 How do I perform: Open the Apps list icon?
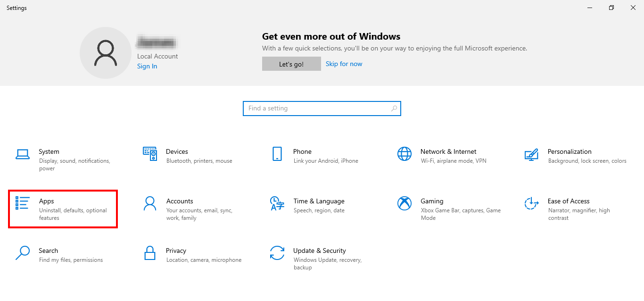pyautogui.click(x=23, y=203)
